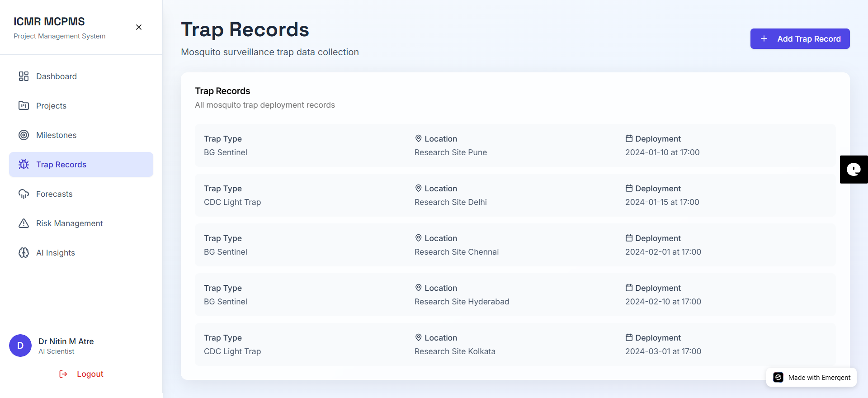Open the Forecasts menu item
This screenshot has width=868, height=398.
(54, 194)
